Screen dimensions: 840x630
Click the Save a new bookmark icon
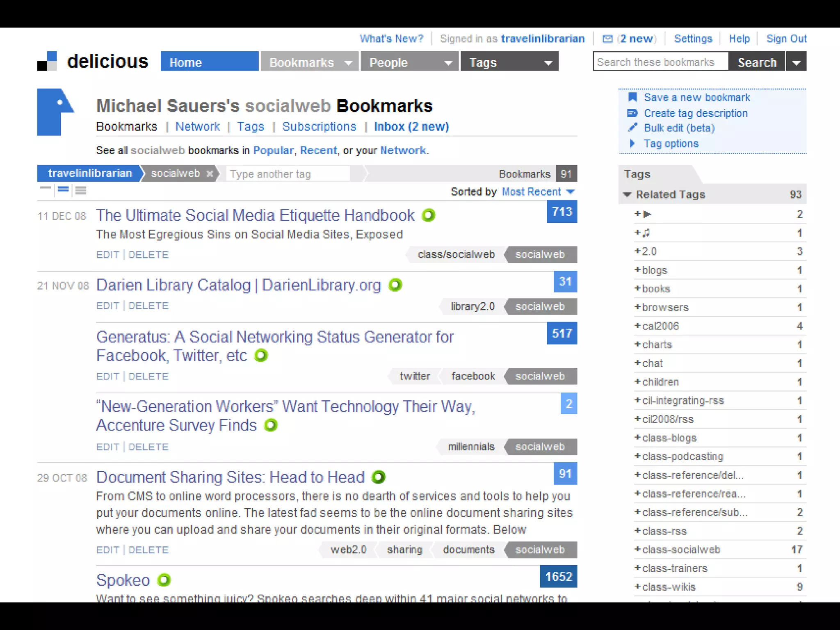click(x=632, y=97)
